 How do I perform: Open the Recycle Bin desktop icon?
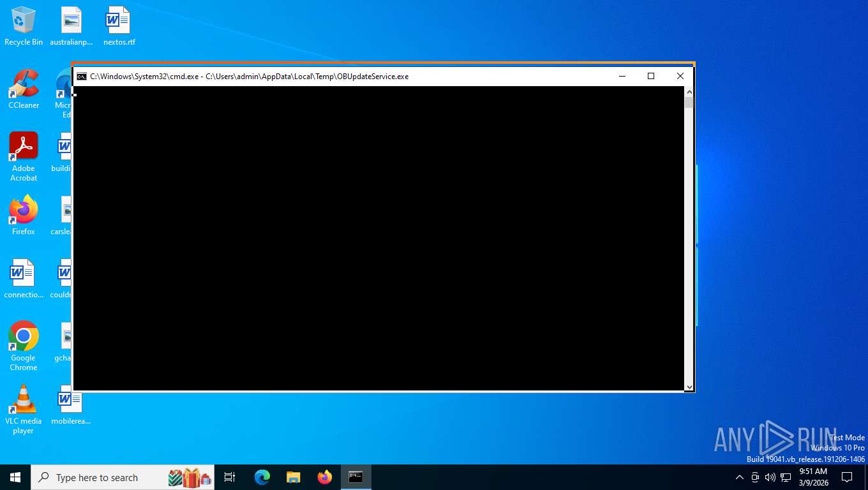pyautogui.click(x=24, y=27)
